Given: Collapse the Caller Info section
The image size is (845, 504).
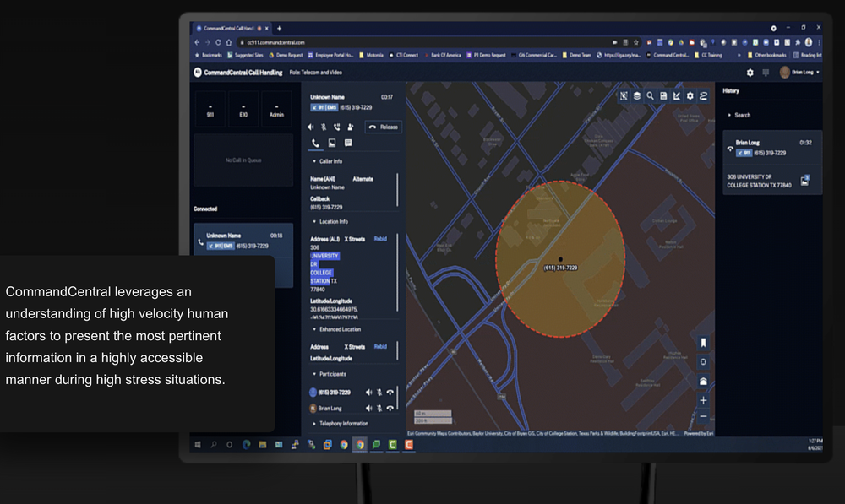Looking at the screenshot, I should click(314, 160).
